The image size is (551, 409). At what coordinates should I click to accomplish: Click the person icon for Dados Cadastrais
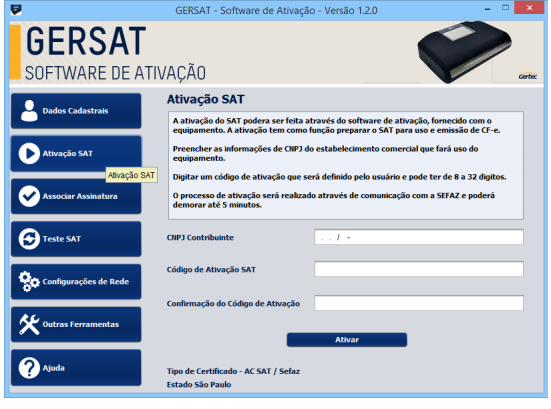coord(29,111)
